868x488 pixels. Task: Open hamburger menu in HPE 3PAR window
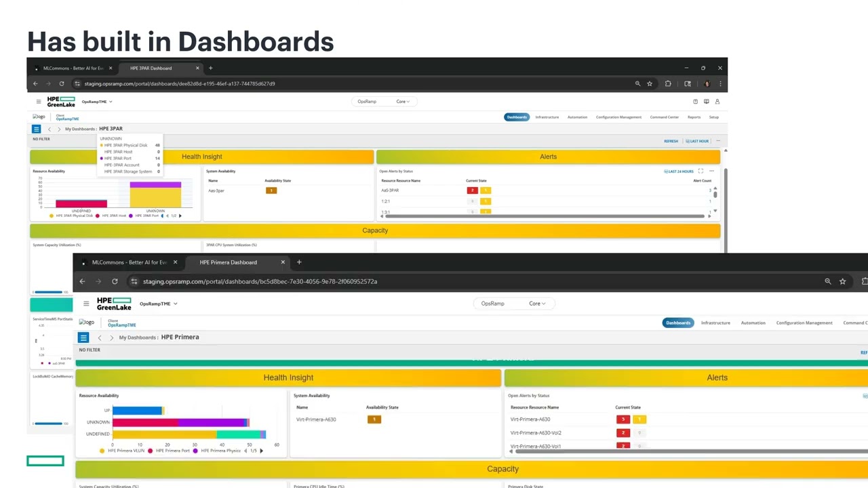[39, 102]
